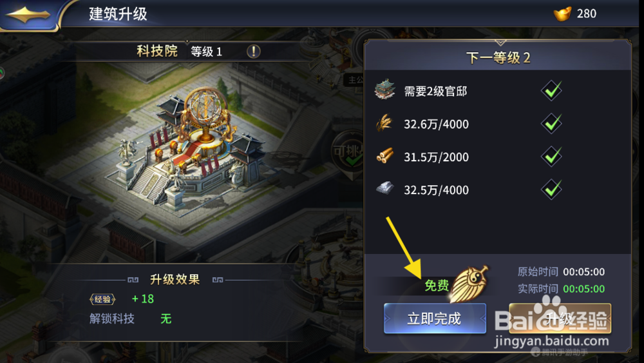This screenshot has width=644, height=363.
Task: Tap checkmark for level 2 residence requirement
Action: (551, 90)
